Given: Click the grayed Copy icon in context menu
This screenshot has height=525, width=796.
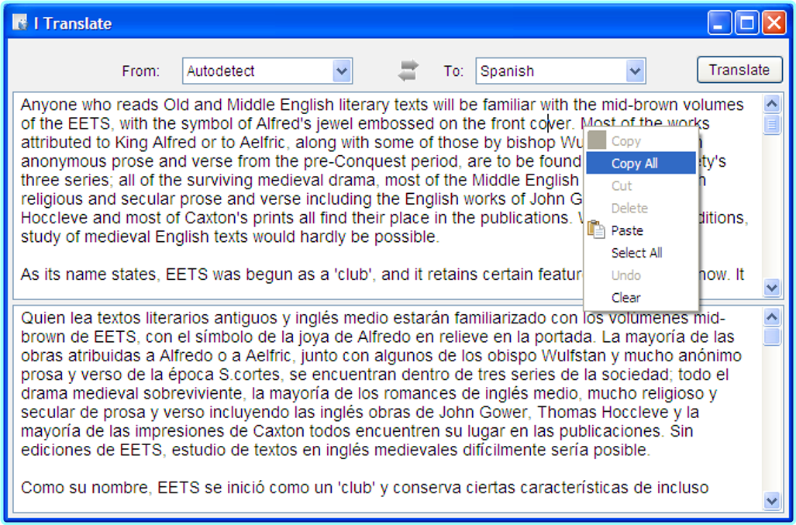Looking at the screenshot, I should [x=597, y=140].
